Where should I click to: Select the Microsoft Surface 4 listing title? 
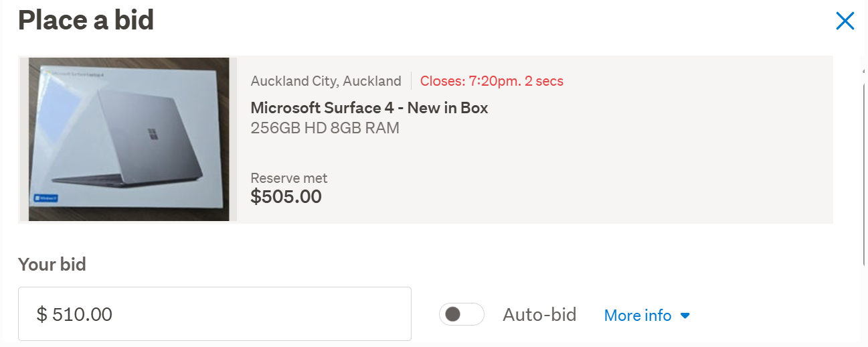tap(369, 107)
